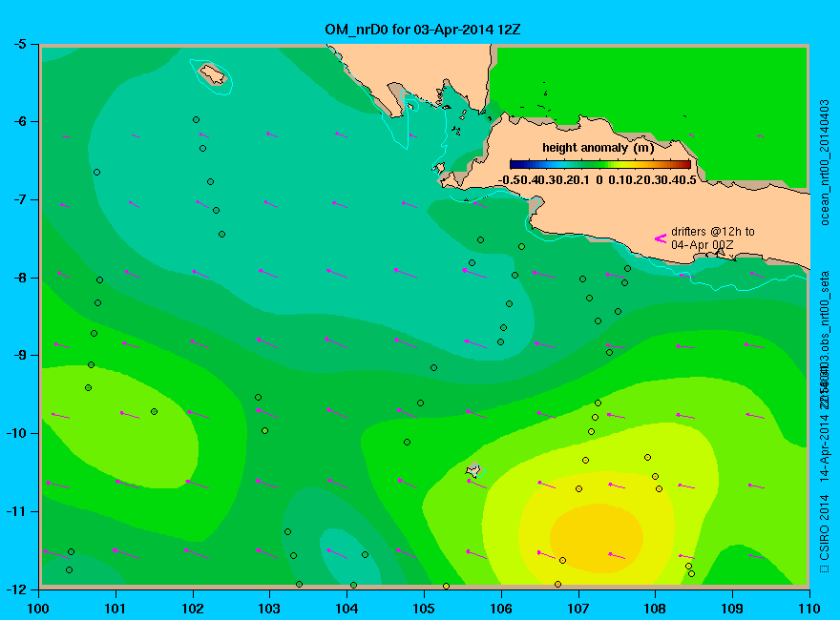Click x-axis tick label 104

pos(346,609)
